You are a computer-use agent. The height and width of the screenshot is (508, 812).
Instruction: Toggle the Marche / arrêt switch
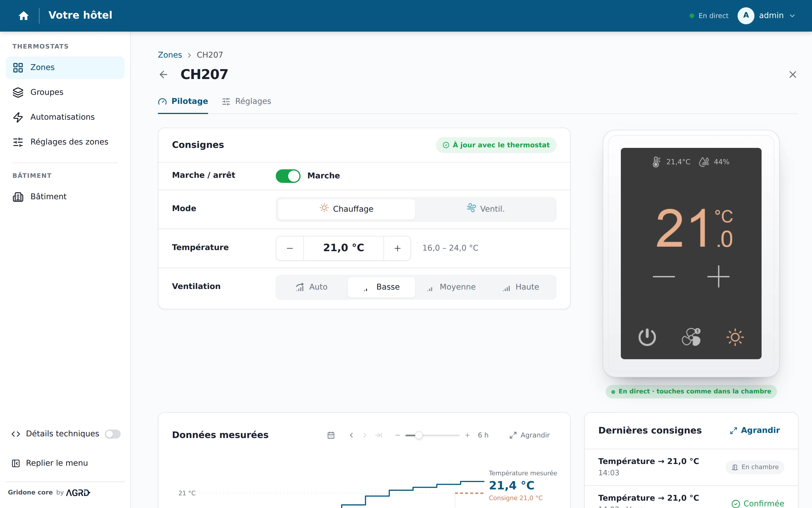click(288, 176)
